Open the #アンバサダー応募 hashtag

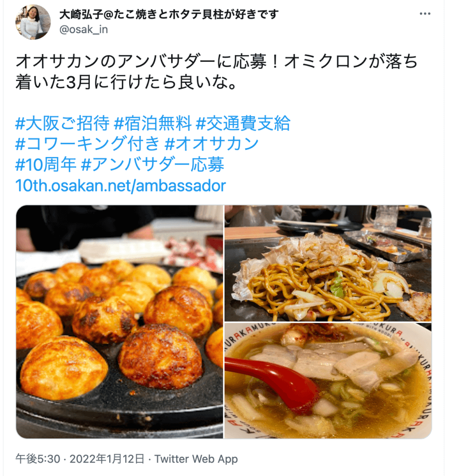tap(153, 164)
